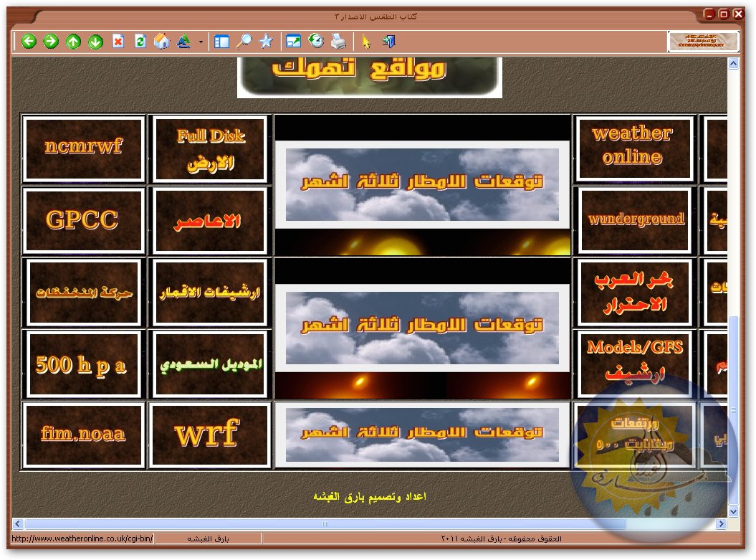
Task: Open the حركة المنخفضات tile
Action: point(84,293)
